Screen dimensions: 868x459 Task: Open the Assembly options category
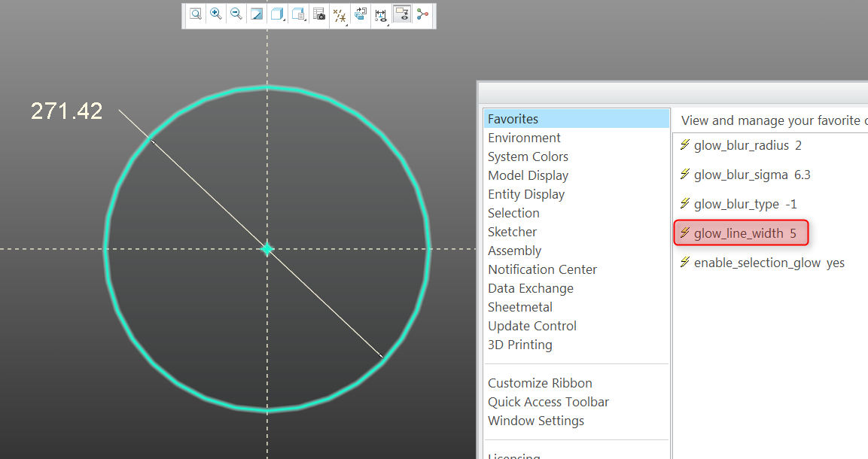[514, 251]
